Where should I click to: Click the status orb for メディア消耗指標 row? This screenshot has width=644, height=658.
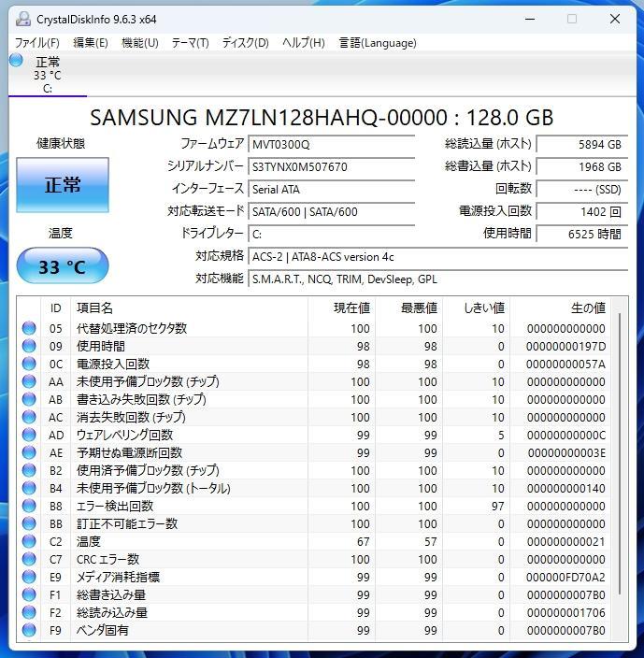pos(29,577)
